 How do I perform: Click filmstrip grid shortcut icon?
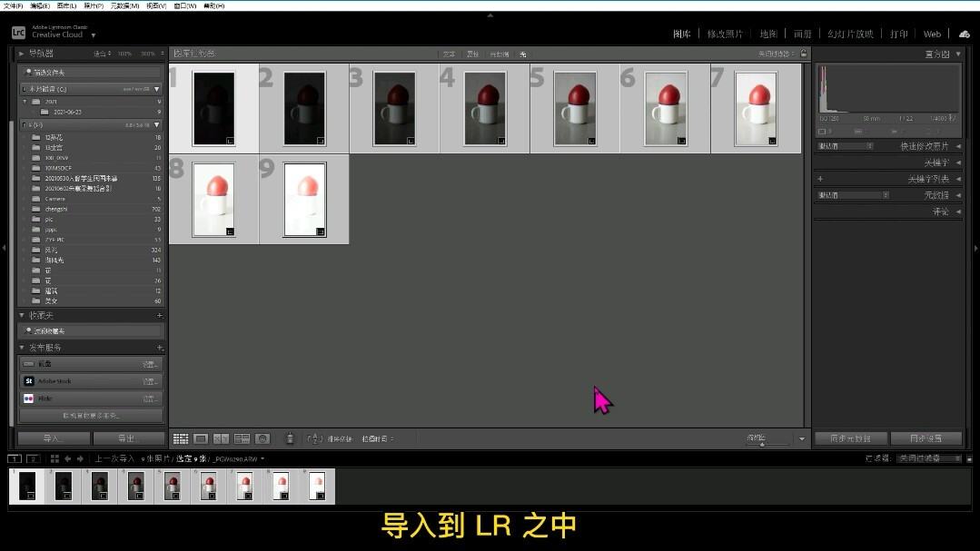click(x=54, y=458)
